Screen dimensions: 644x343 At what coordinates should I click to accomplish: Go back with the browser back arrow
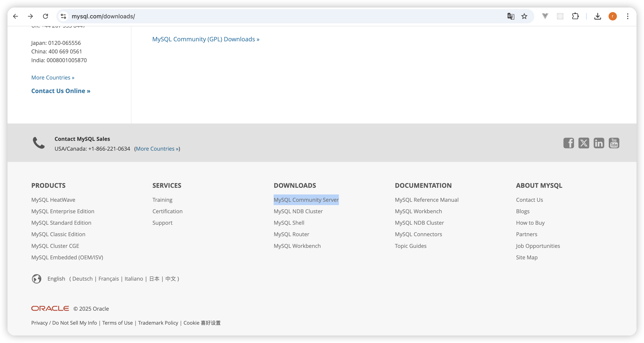click(15, 16)
